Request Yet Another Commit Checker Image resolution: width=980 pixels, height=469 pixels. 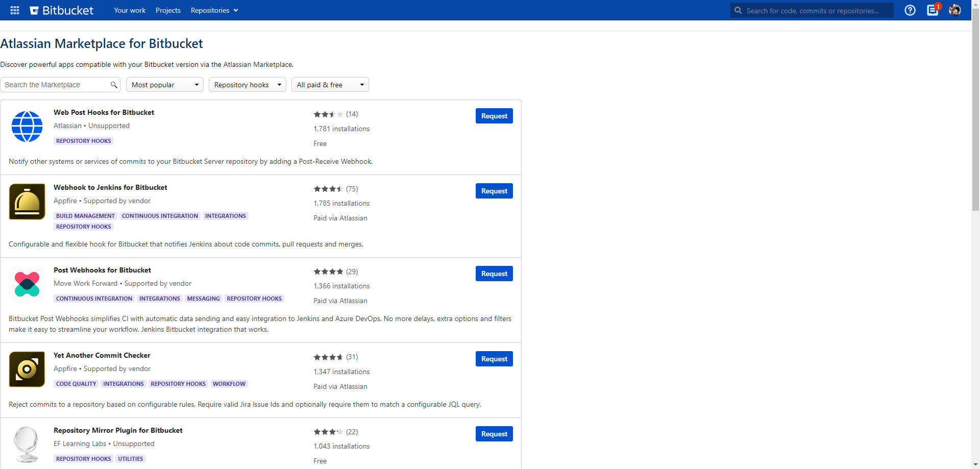pyautogui.click(x=494, y=359)
